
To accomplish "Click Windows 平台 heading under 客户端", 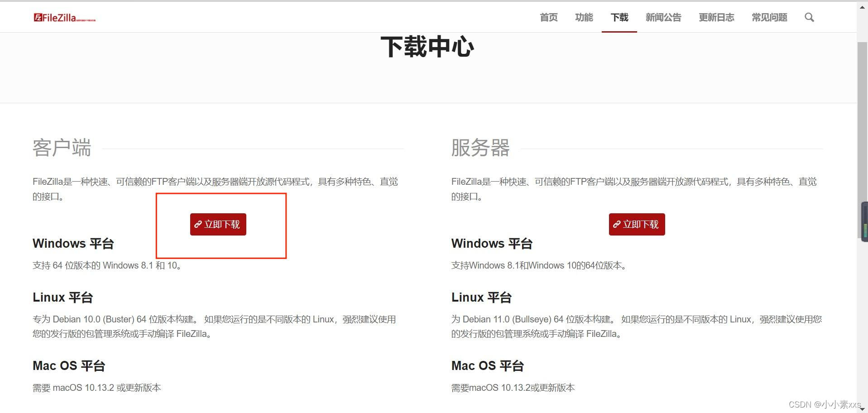I will 73,244.
